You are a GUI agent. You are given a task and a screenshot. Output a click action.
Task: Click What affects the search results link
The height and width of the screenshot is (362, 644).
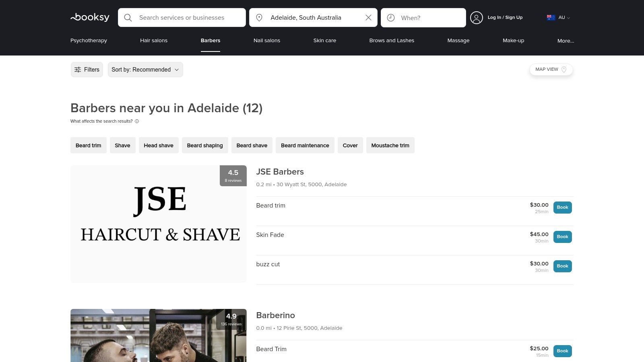[101, 121]
